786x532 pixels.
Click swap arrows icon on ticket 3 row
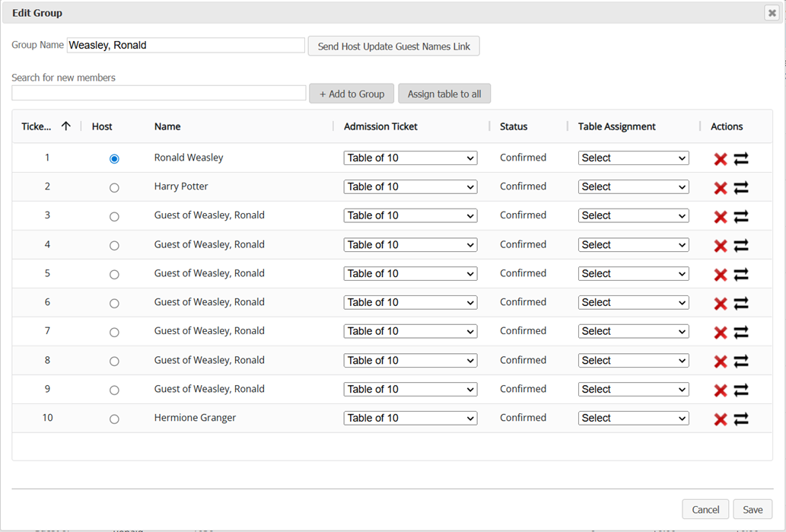click(x=741, y=216)
